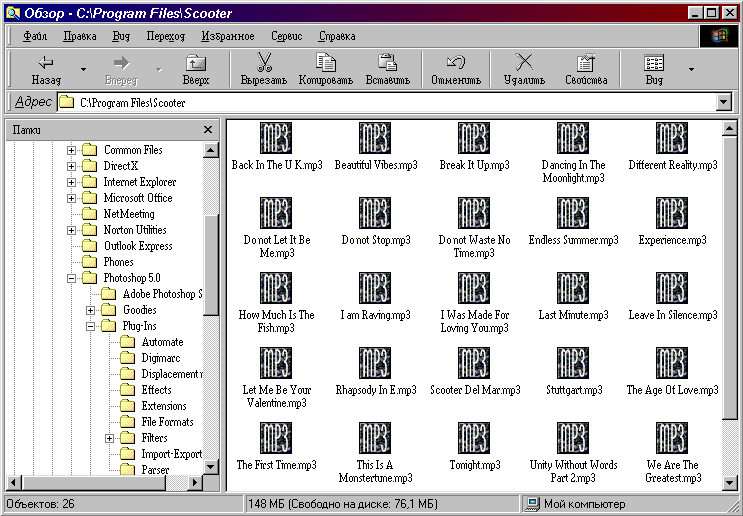Viewport: 743px width, 516px height.
Task: Click the address field path text
Action: (132, 102)
